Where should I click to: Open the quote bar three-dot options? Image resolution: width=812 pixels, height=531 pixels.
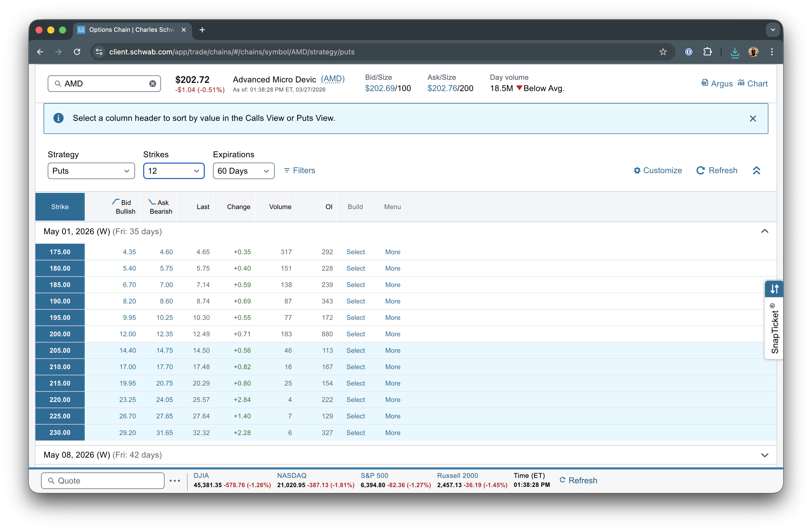(175, 480)
